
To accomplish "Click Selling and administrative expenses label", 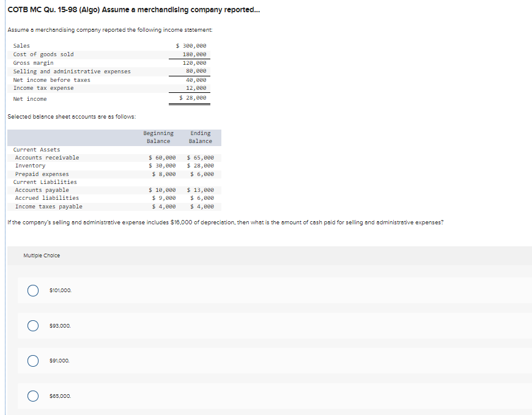I will tap(72, 72).
